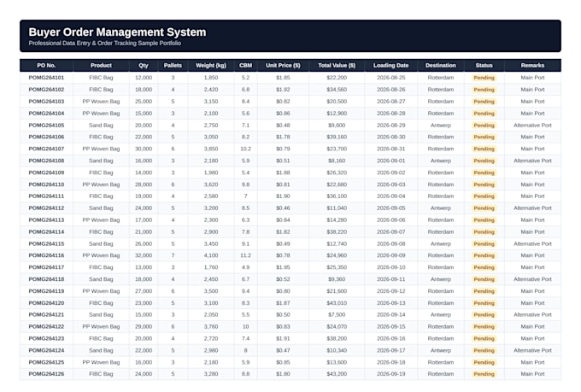Image resolution: width=581 pixels, height=392 pixels.
Task: Click loading date 2026-08-31
Action: click(391, 149)
